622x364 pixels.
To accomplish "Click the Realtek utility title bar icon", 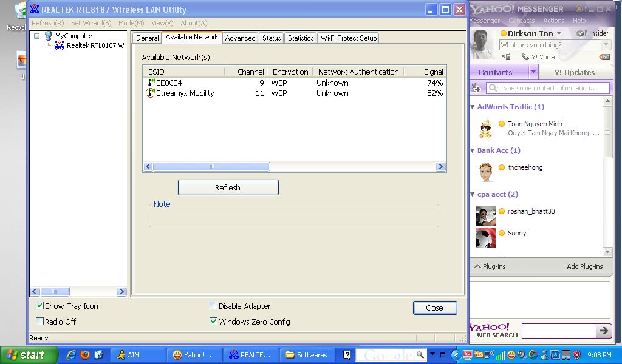I will point(35,10).
